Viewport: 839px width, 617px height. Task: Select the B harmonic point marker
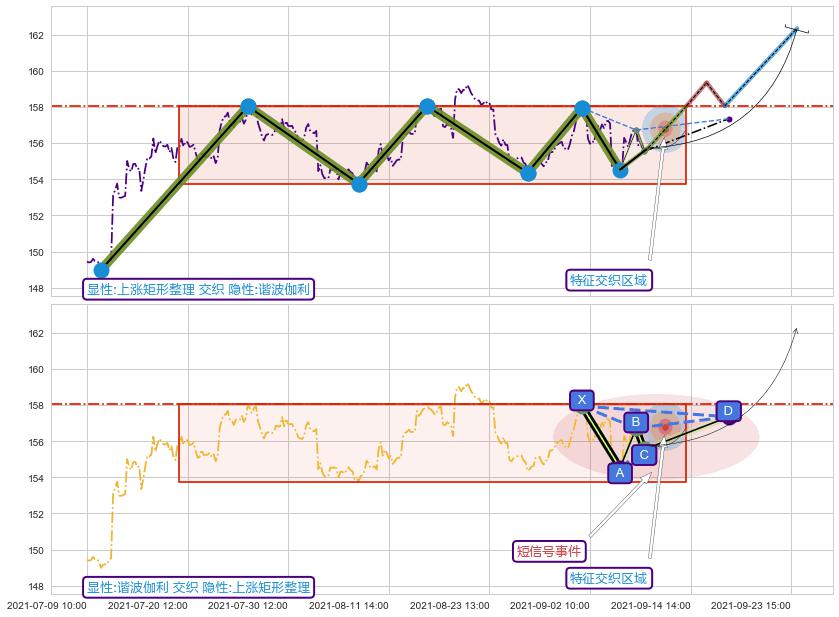tap(635, 423)
